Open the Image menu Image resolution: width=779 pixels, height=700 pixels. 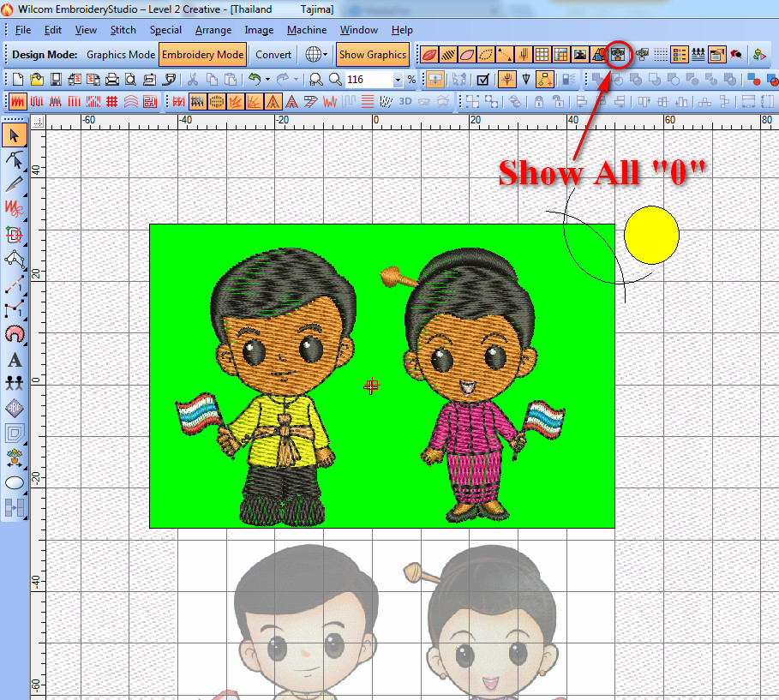point(259,30)
